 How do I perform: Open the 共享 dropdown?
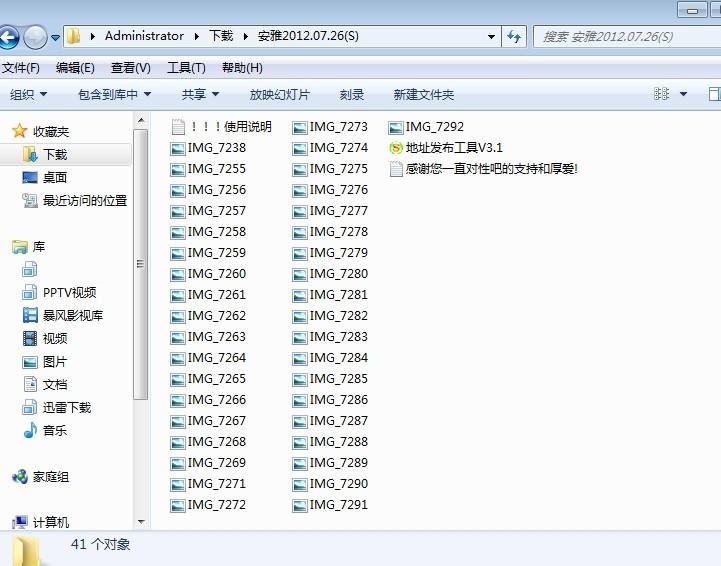[x=200, y=94]
